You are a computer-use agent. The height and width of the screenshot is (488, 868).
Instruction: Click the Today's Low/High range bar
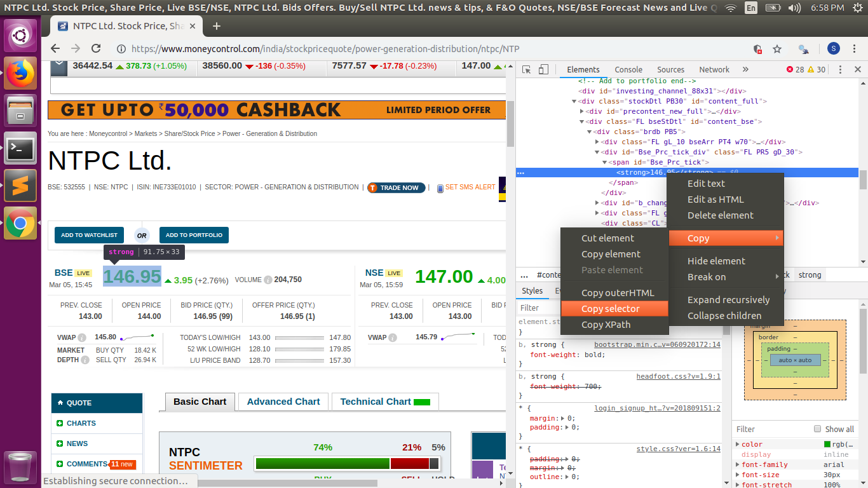(x=301, y=338)
